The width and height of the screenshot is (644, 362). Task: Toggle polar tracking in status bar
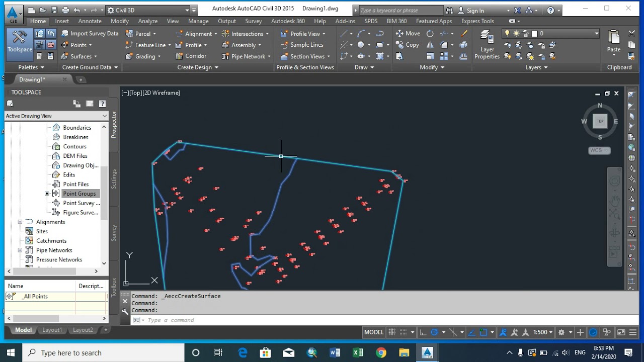[435, 332]
